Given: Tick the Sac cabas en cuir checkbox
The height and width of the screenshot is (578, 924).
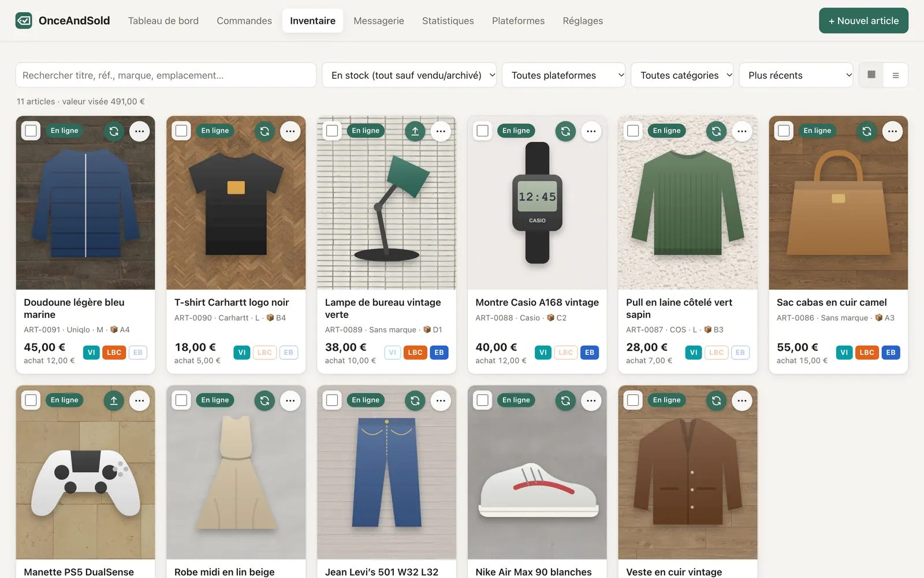Looking at the screenshot, I should coord(784,131).
